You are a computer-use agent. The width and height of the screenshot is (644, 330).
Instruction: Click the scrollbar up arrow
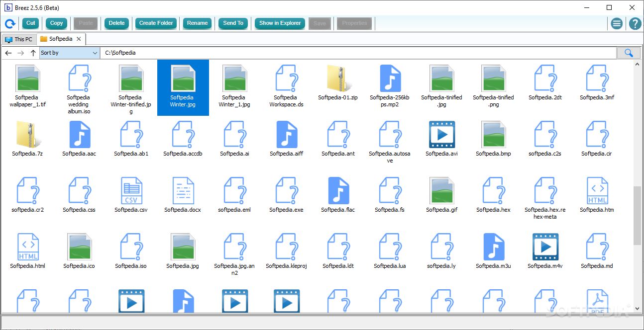click(x=638, y=65)
